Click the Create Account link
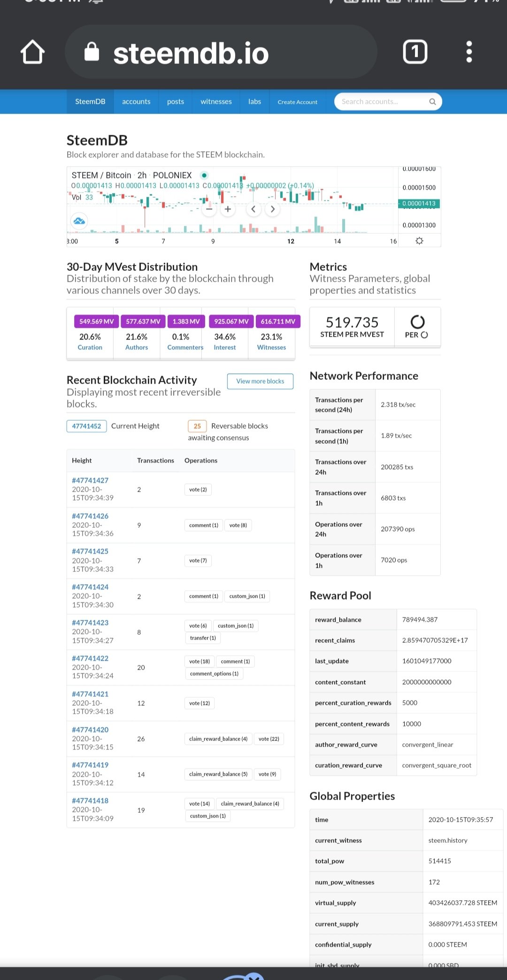The image size is (507, 980). (297, 102)
